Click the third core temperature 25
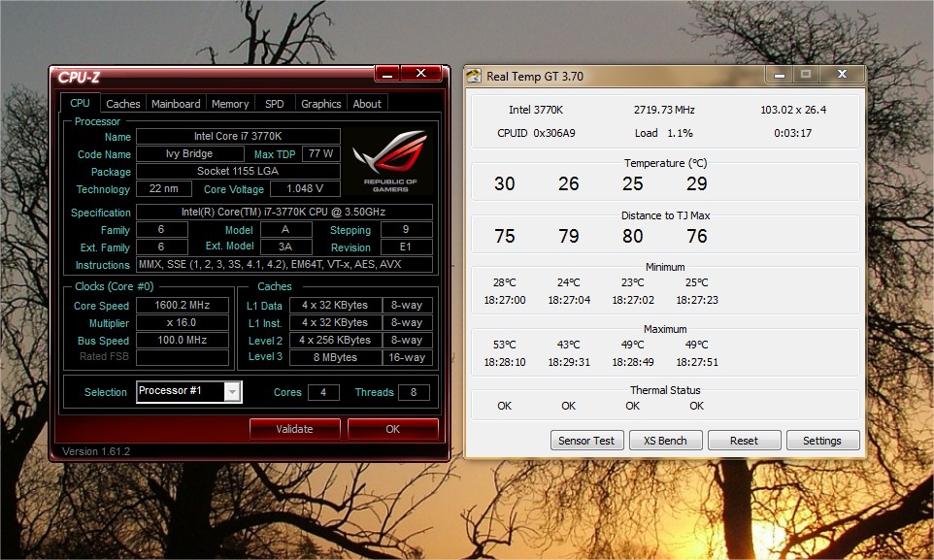The width and height of the screenshot is (934, 560). pyautogui.click(x=633, y=183)
